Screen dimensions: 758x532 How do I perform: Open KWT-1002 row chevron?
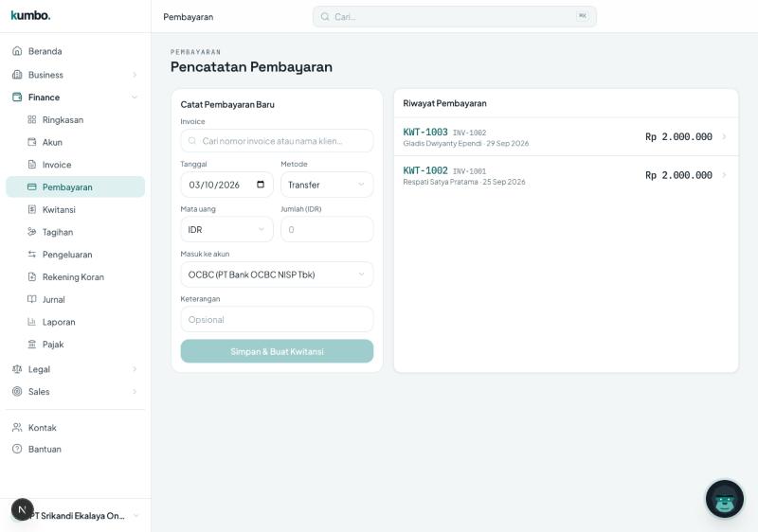pos(724,175)
